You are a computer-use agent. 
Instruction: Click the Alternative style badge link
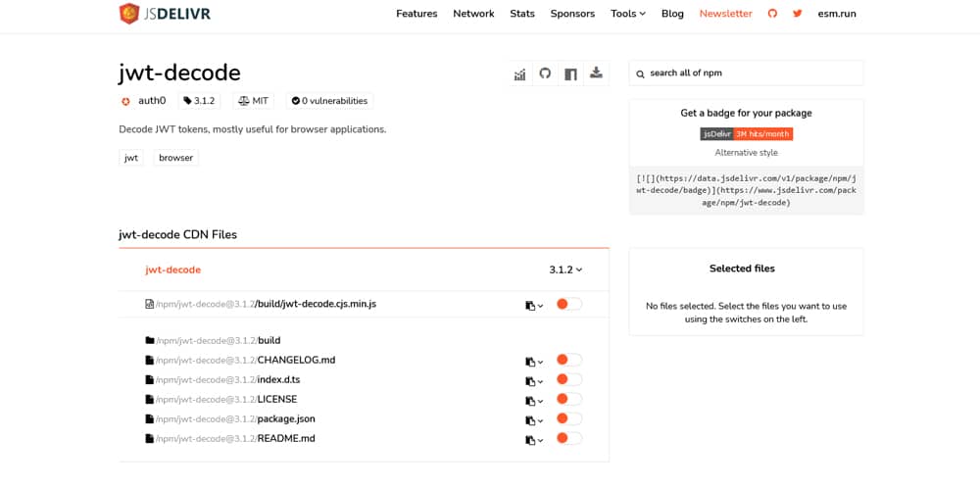(x=746, y=153)
